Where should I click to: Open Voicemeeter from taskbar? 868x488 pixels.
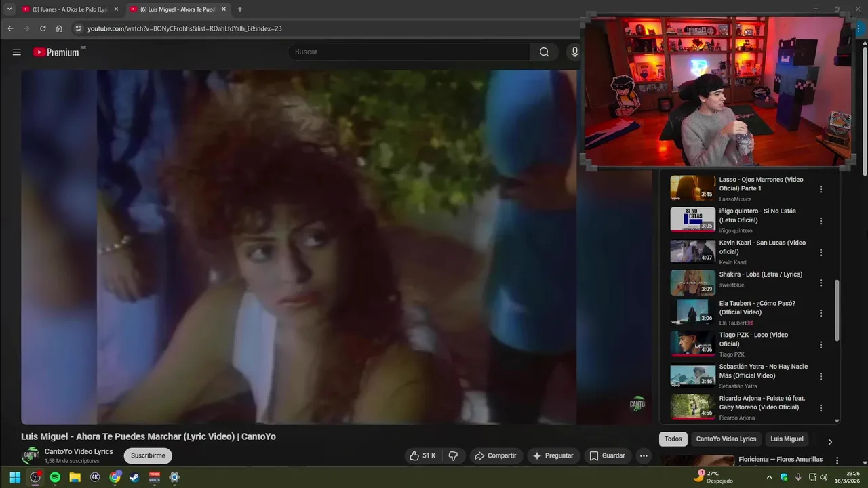click(155, 477)
